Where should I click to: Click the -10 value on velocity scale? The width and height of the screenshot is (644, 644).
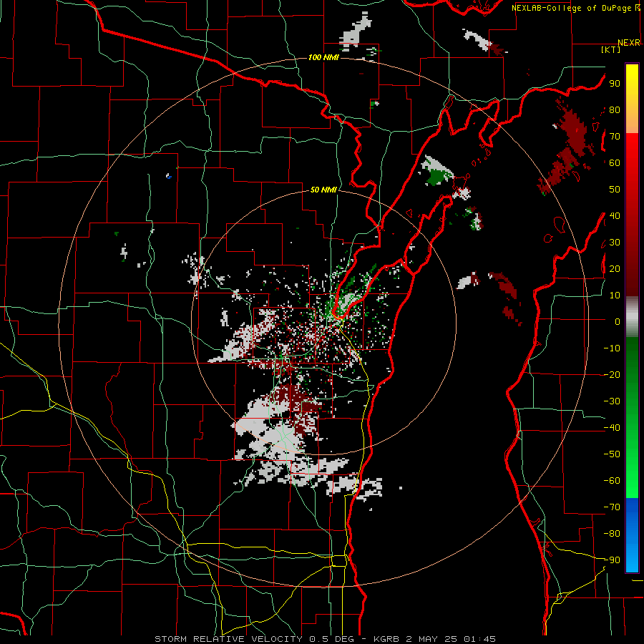click(x=612, y=348)
